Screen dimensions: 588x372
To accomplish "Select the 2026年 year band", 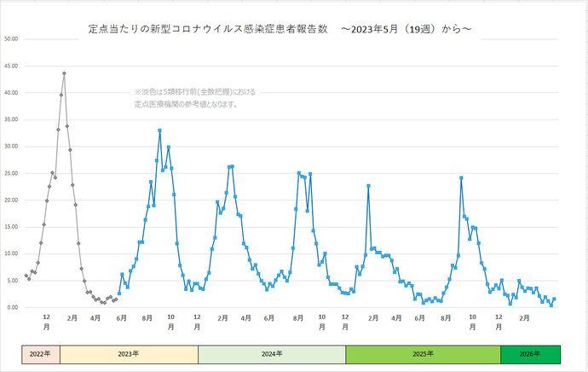I will 530,354.
